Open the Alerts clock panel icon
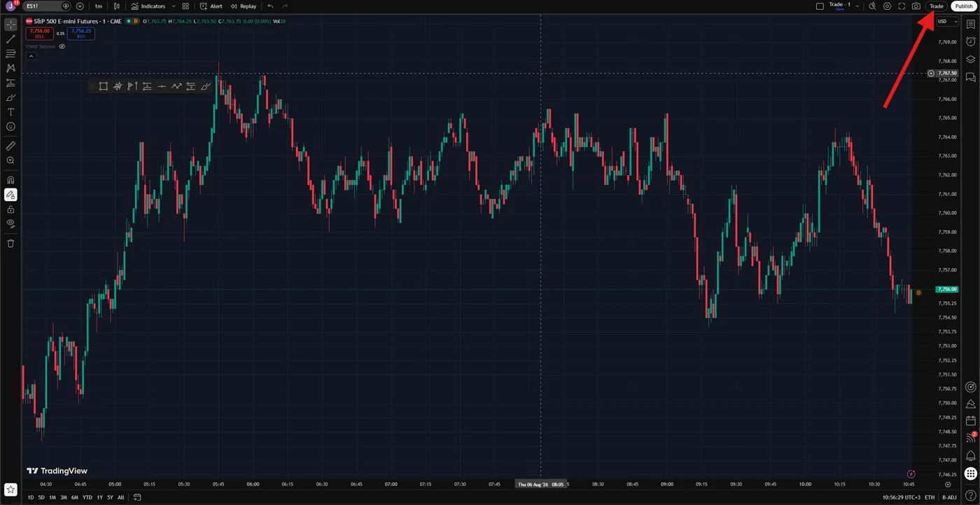980x505 pixels. [971, 42]
